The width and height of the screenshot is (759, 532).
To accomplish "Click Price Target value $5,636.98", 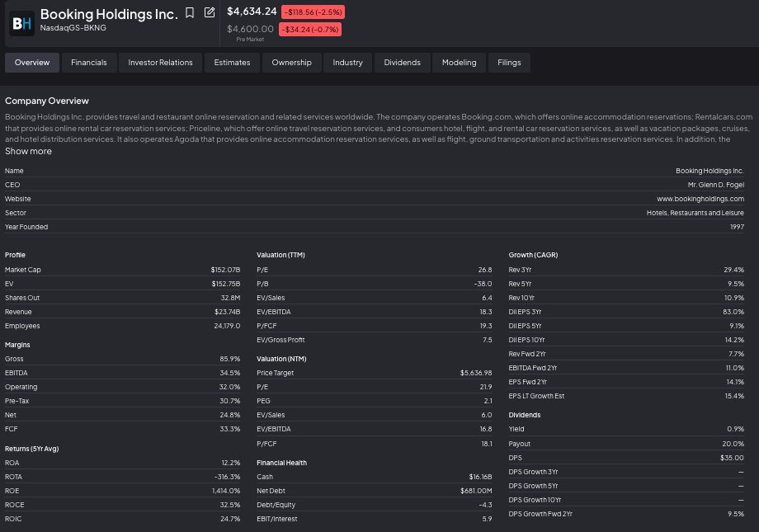I will pos(476,373).
